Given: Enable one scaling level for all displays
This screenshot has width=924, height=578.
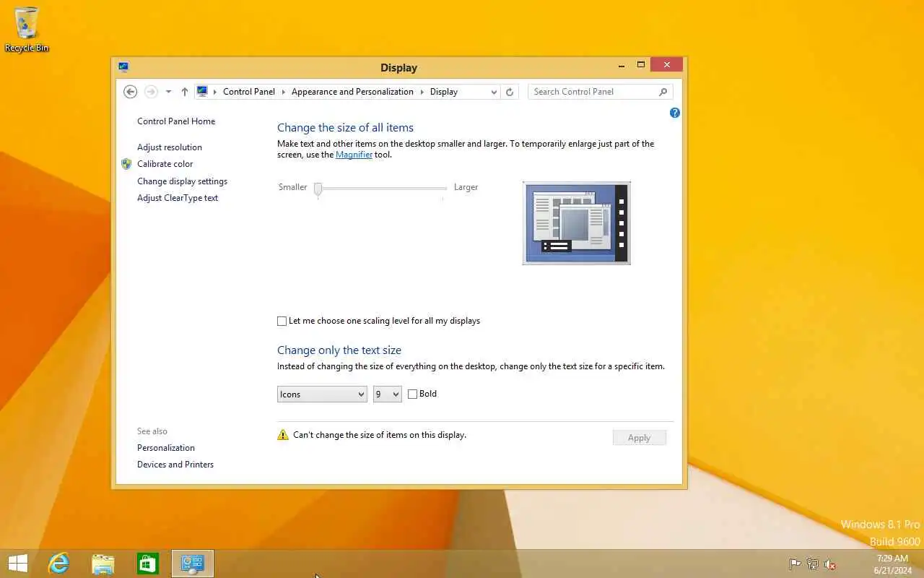Looking at the screenshot, I should click(x=282, y=321).
